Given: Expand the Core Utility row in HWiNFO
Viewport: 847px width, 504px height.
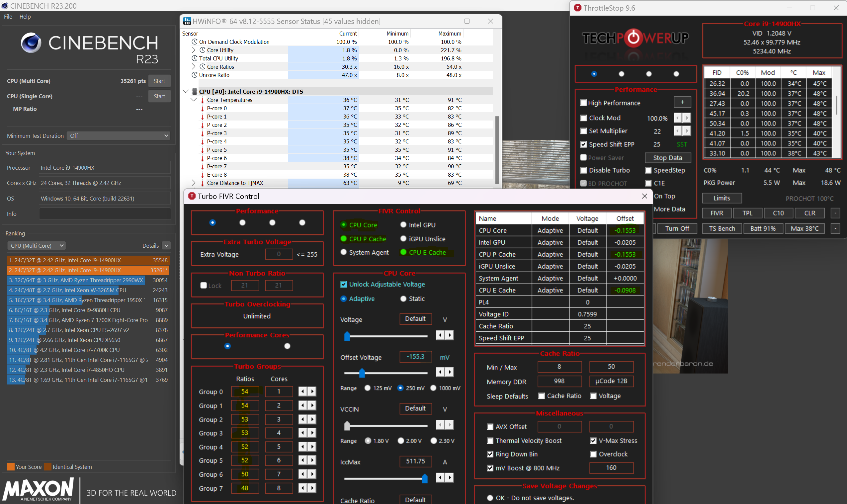Looking at the screenshot, I should (194, 50).
